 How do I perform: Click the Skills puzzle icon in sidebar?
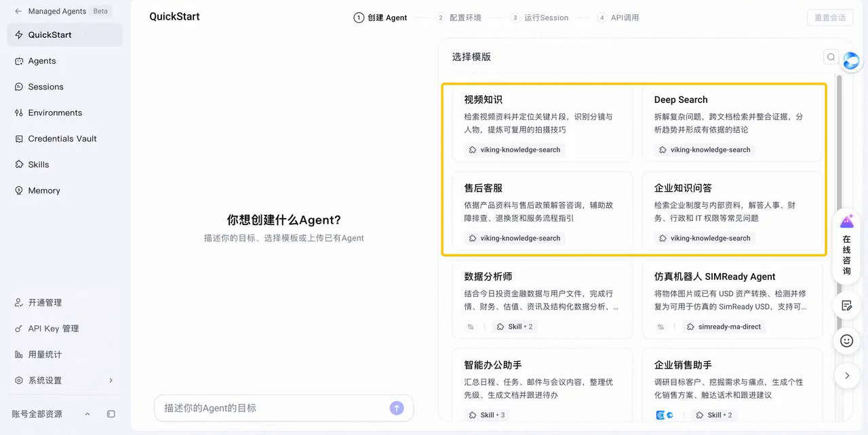(x=19, y=165)
